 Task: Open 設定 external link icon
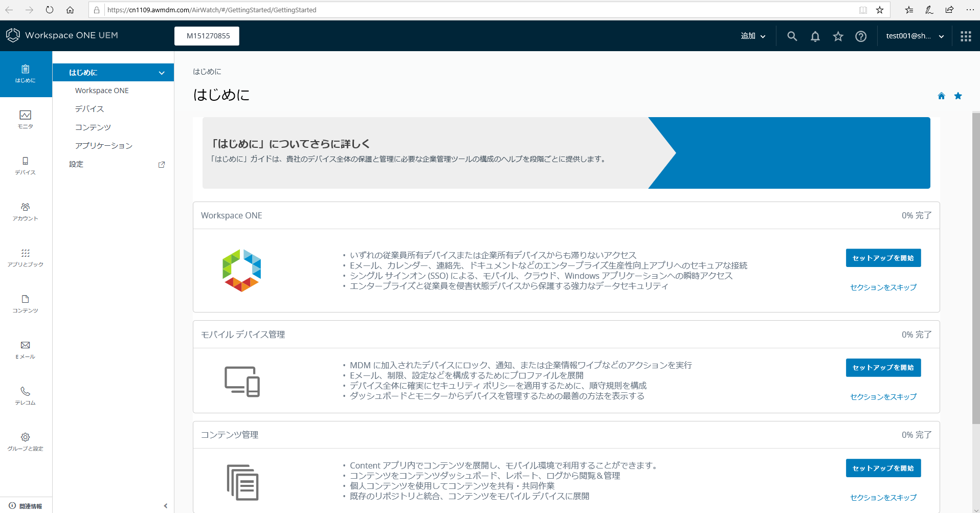[x=162, y=165]
